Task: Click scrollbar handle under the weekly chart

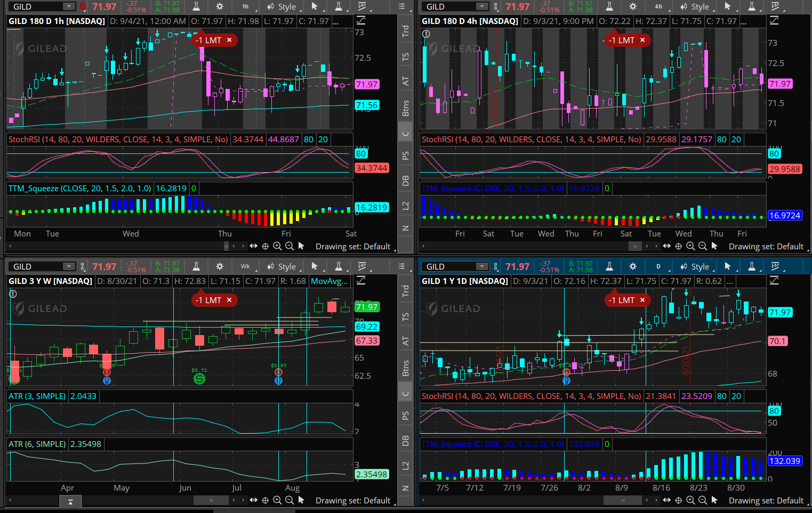Action: coord(212,500)
